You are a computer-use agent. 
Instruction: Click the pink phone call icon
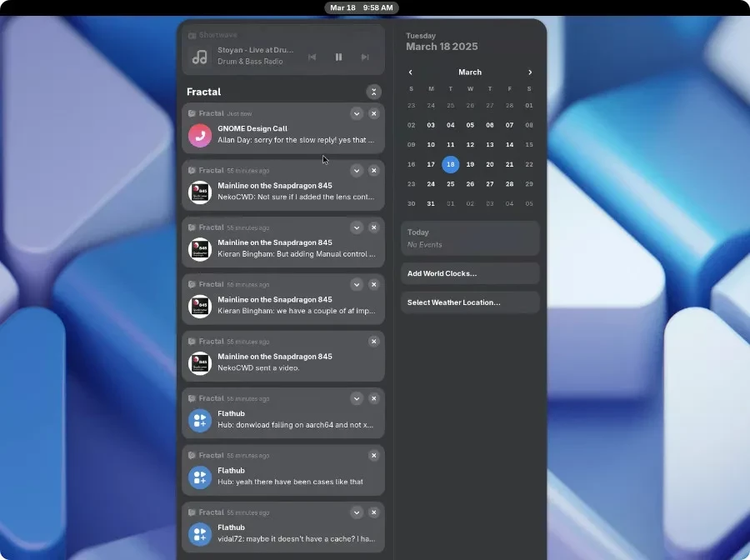[200, 135]
